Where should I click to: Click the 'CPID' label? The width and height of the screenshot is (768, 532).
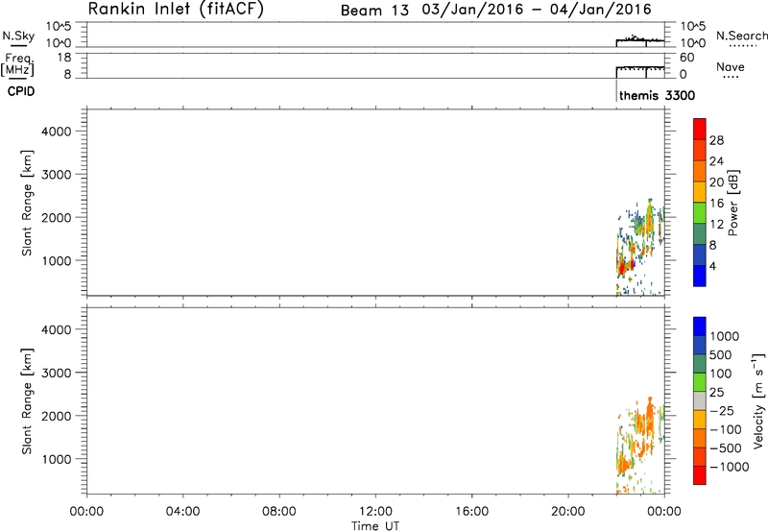[x=21, y=91]
